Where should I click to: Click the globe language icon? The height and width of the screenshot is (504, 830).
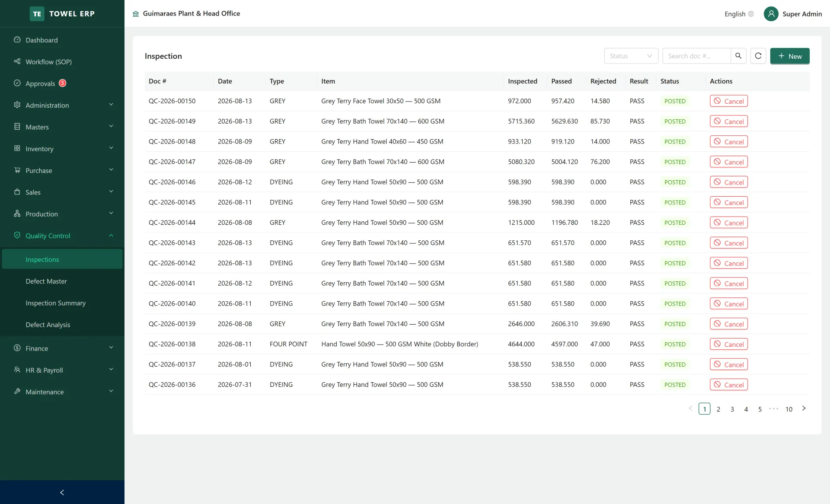click(x=751, y=14)
